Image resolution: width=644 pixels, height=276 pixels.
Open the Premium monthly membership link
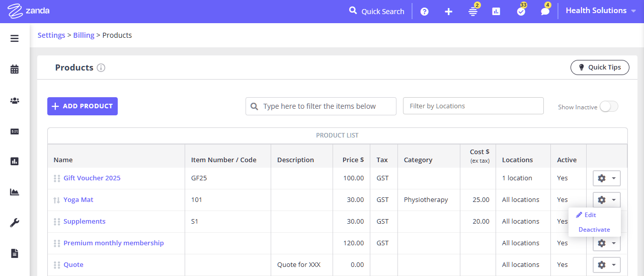(x=114, y=243)
